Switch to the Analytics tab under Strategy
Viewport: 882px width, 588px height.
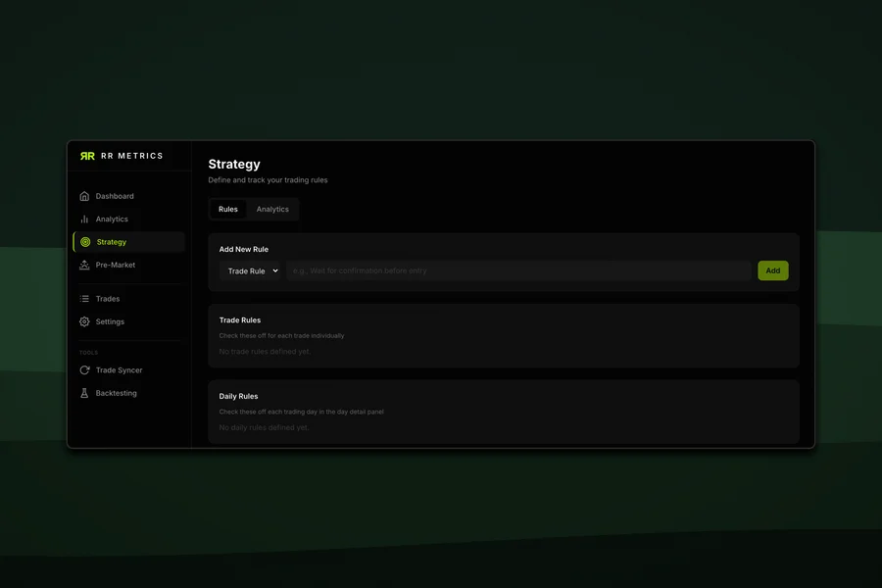pyautogui.click(x=272, y=210)
